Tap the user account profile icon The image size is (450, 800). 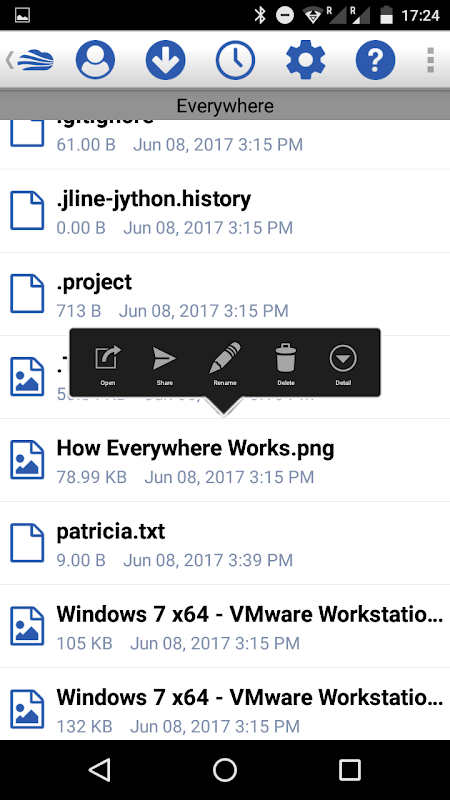(95, 60)
